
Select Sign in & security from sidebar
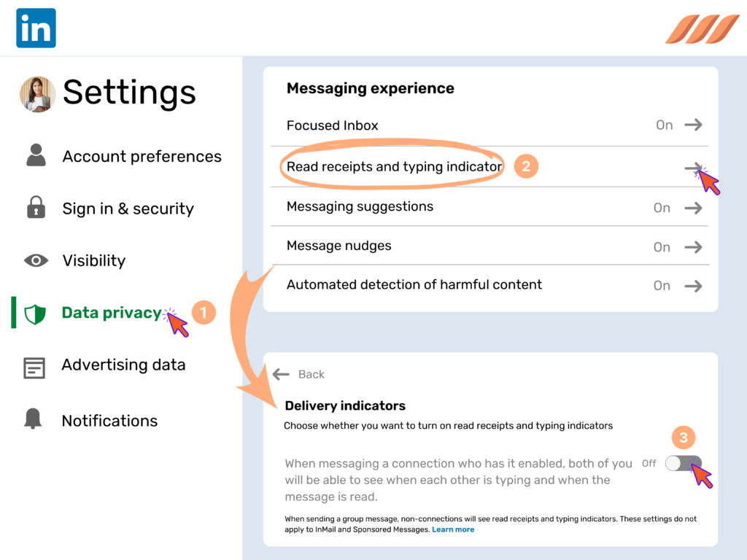pyautogui.click(x=128, y=208)
